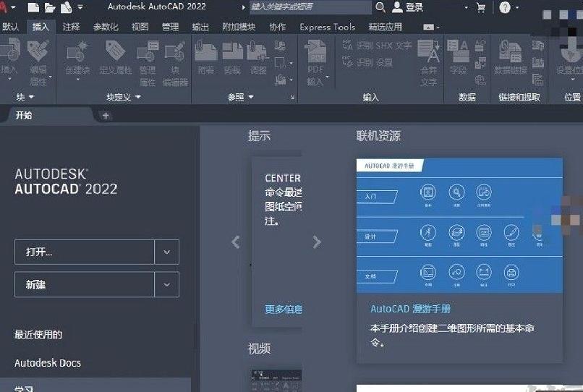The image size is (583, 392).
Task: Switch to the 注释 ribbon tab
Action: click(x=71, y=27)
